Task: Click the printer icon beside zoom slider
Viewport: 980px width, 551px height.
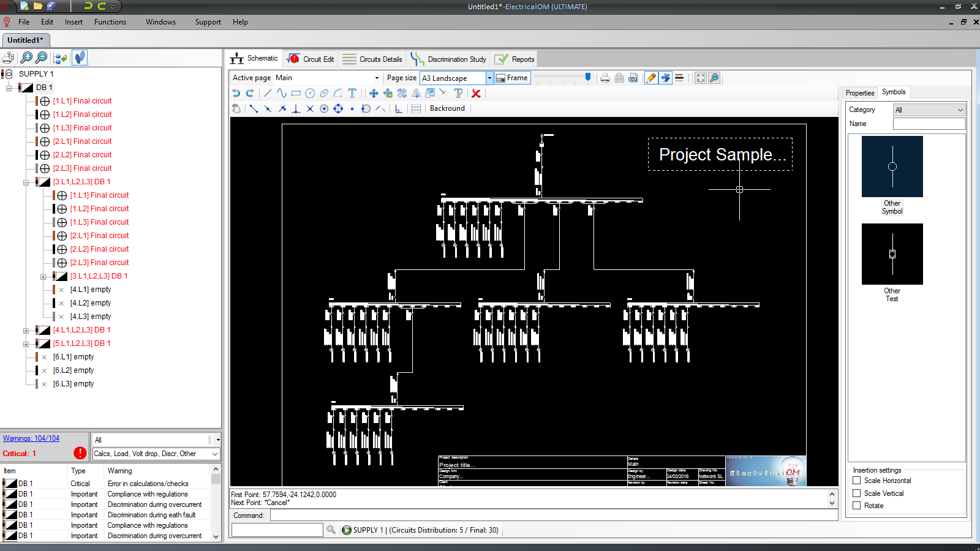Action: (x=605, y=78)
